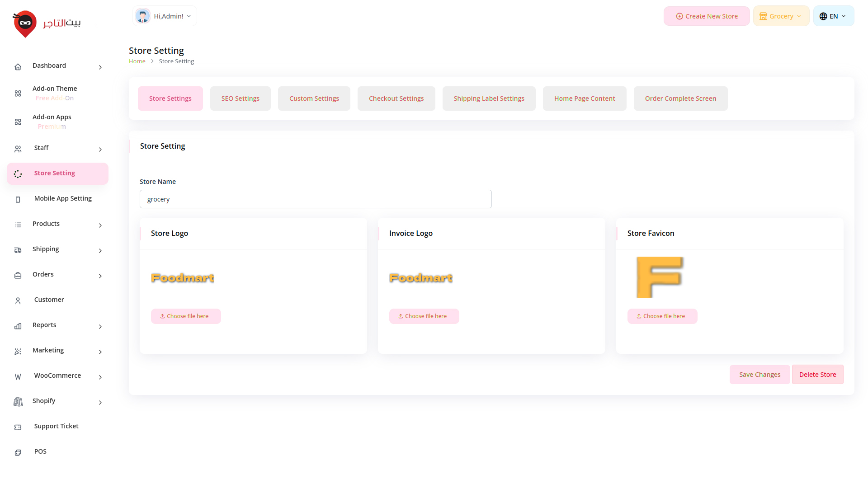Open the Grocery store dropdown
This screenshot has height=488, width=868.
[781, 16]
